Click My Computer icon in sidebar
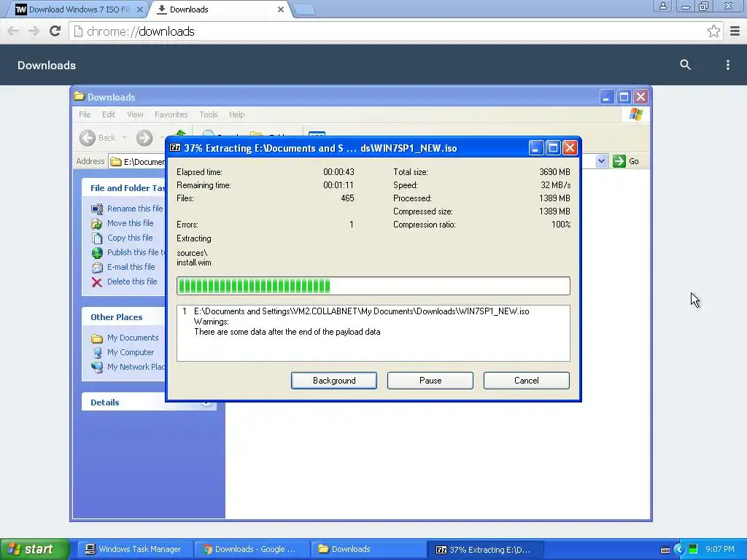Image resolution: width=747 pixels, height=560 pixels. coord(97,352)
